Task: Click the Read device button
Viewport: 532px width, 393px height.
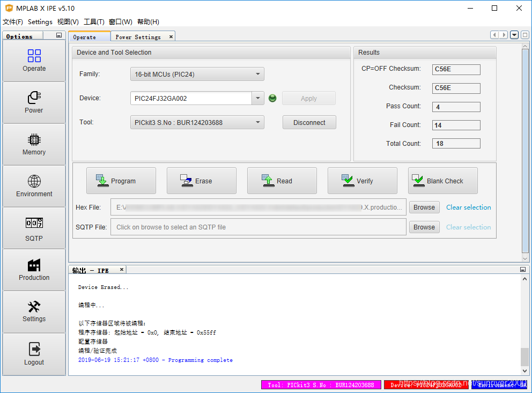Action: (282, 181)
